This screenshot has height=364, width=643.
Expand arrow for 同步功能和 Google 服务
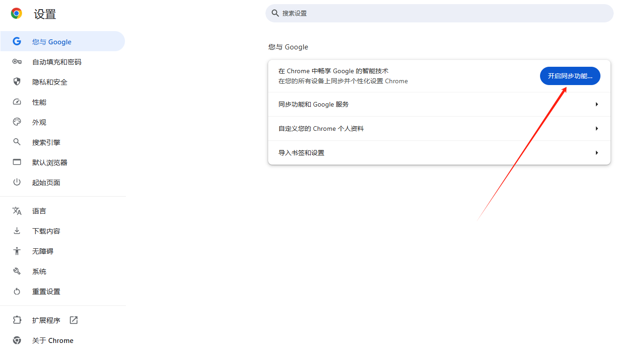[x=597, y=104]
